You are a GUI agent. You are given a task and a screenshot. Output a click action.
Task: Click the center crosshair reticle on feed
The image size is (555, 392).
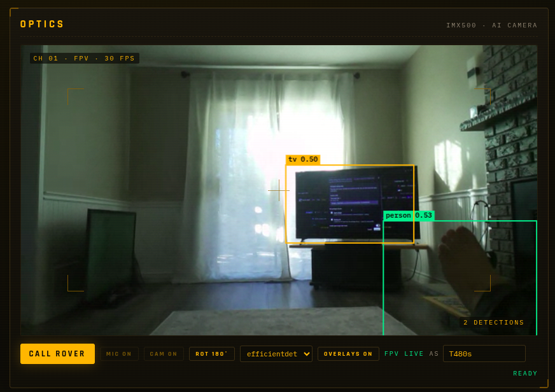click(279, 190)
